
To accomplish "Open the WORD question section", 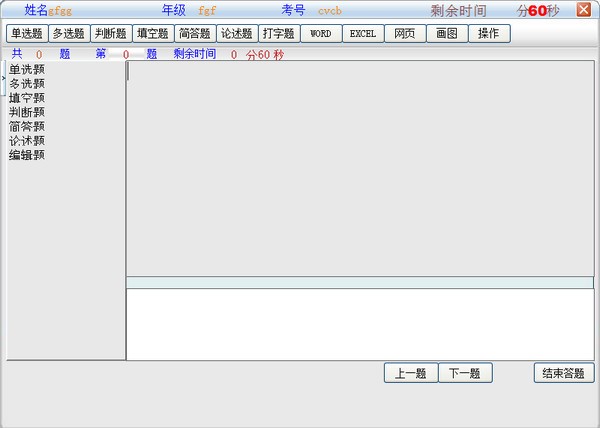I will [x=321, y=34].
